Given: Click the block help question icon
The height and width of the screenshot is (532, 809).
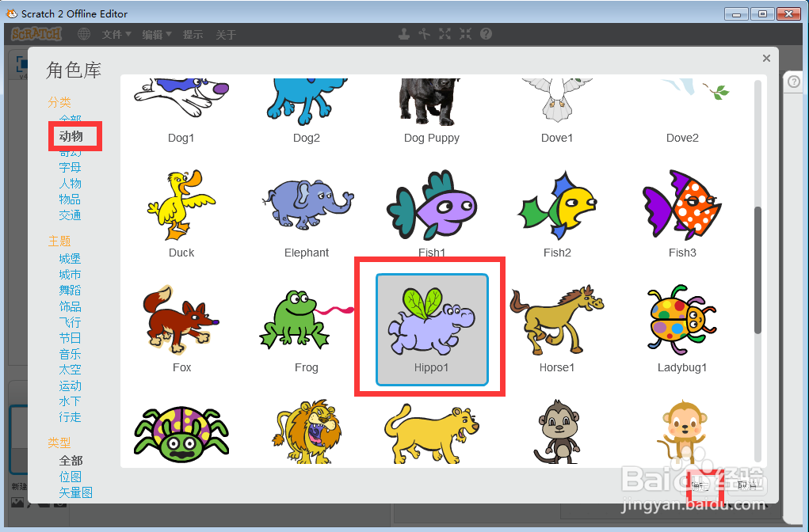Looking at the screenshot, I should 486,34.
